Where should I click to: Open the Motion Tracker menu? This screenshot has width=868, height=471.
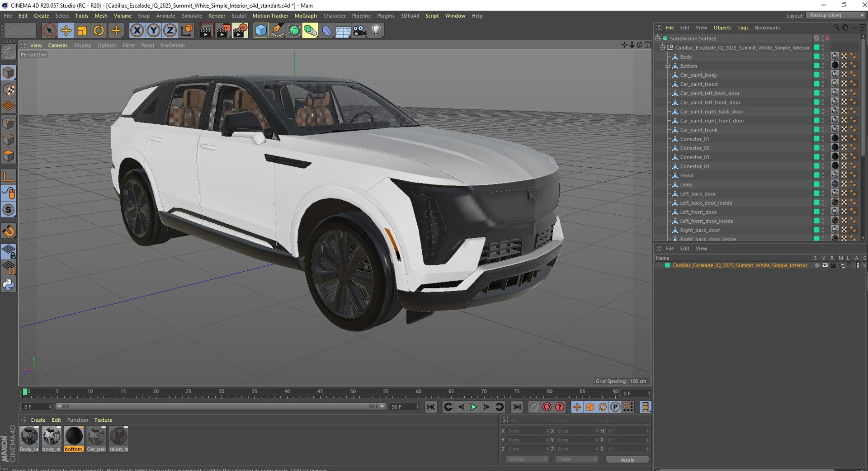(270, 16)
